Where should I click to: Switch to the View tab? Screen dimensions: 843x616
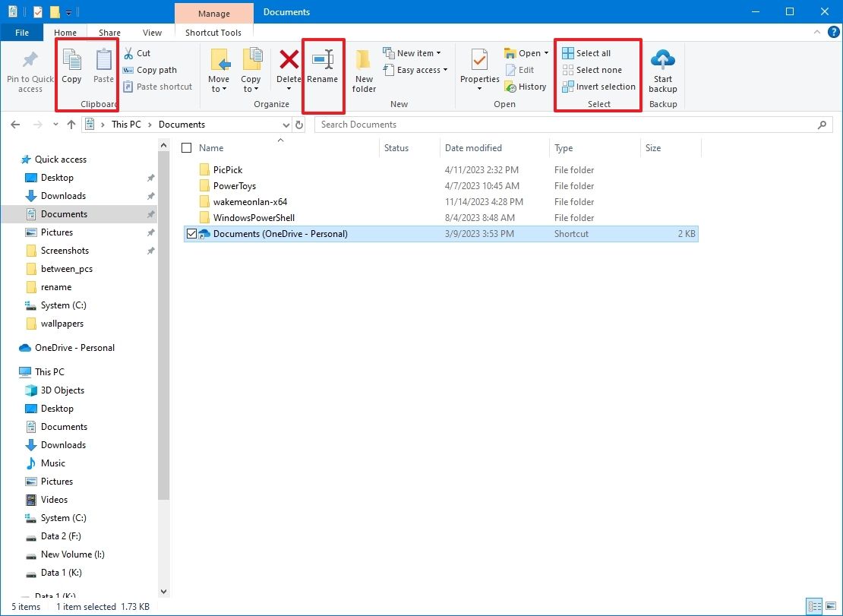(x=152, y=33)
